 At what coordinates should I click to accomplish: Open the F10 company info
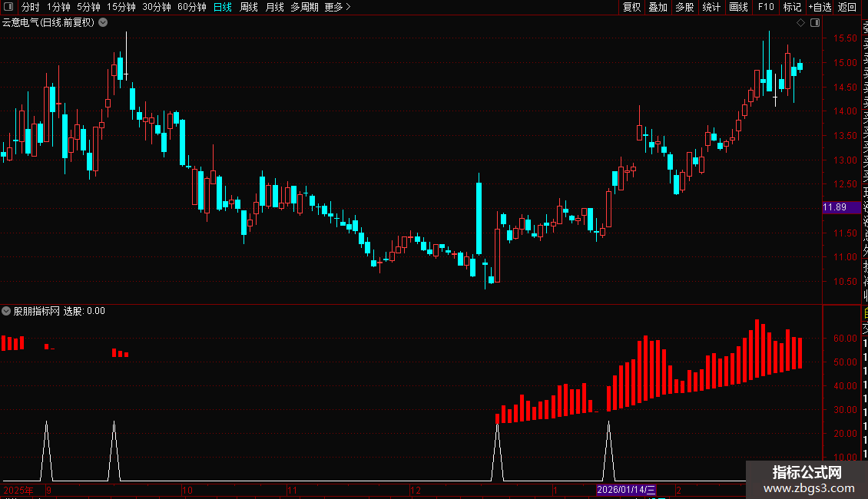[766, 7]
